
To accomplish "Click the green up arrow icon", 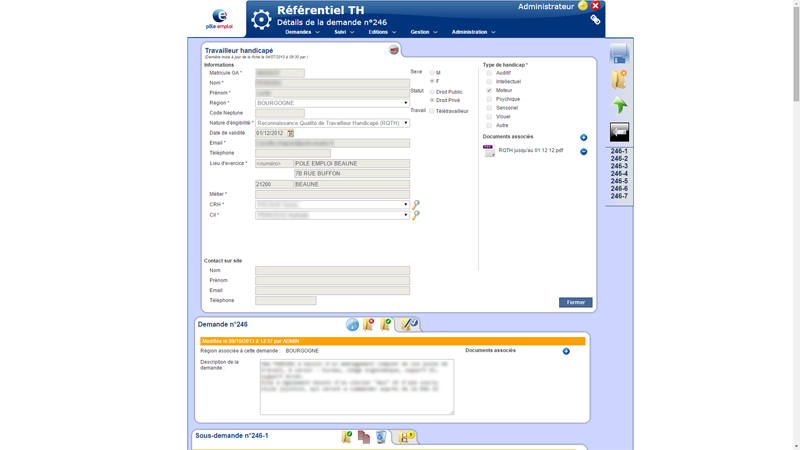I will click(619, 105).
